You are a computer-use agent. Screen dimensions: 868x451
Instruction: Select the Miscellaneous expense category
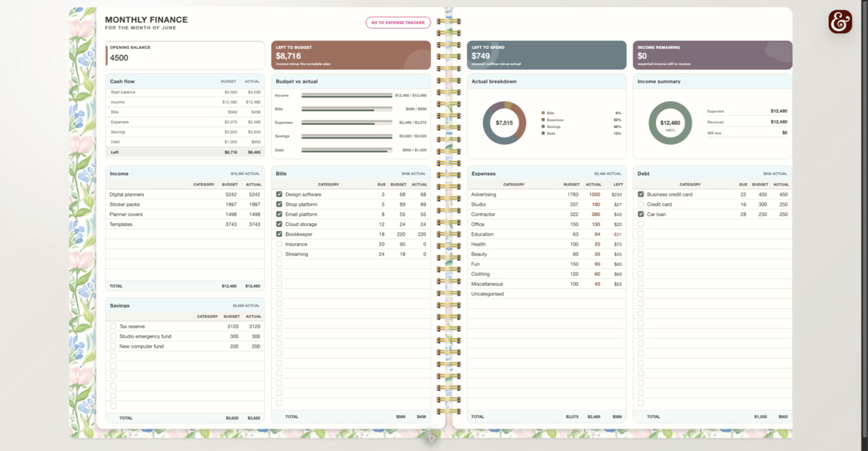click(x=487, y=284)
